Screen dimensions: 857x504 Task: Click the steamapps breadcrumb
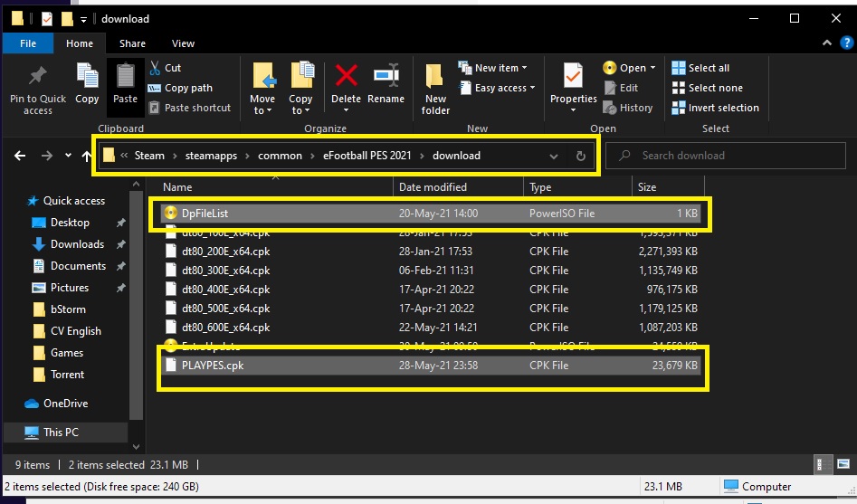(211, 156)
